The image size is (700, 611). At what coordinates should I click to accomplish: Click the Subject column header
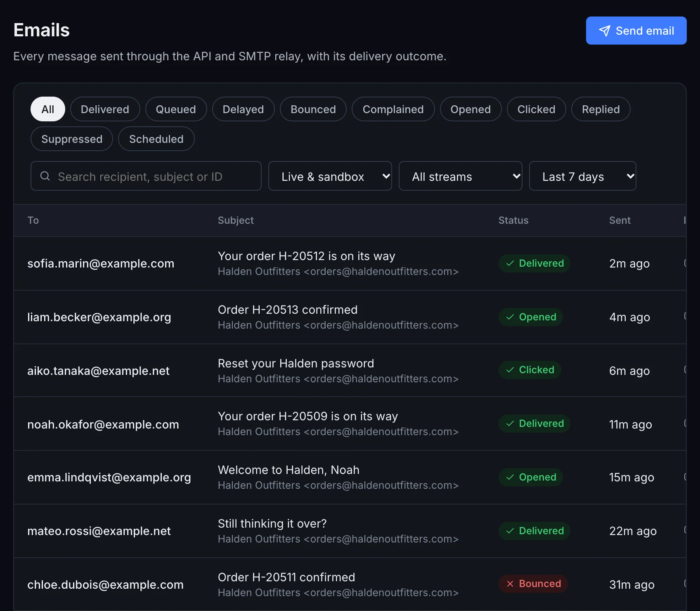click(x=236, y=220)
